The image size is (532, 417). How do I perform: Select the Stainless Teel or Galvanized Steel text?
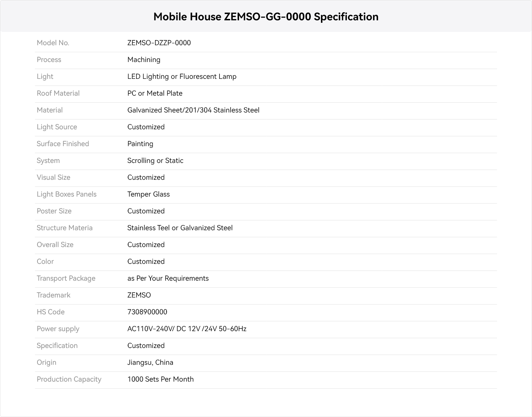click(180, 228)
